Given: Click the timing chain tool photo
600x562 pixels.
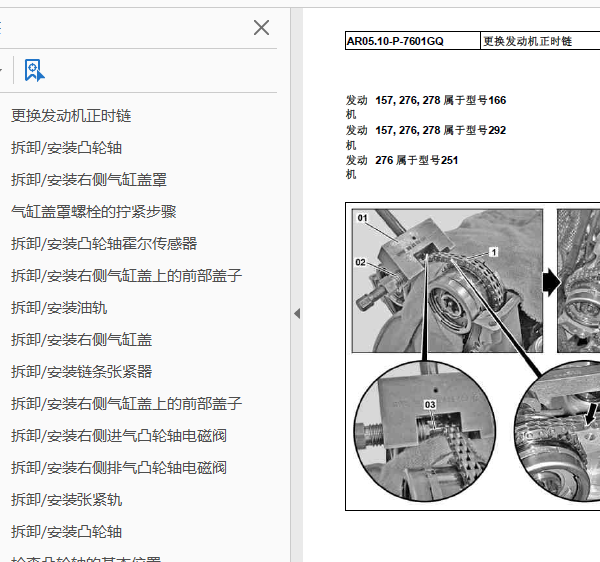Looking at the screenshot, I should click(447, 280).
